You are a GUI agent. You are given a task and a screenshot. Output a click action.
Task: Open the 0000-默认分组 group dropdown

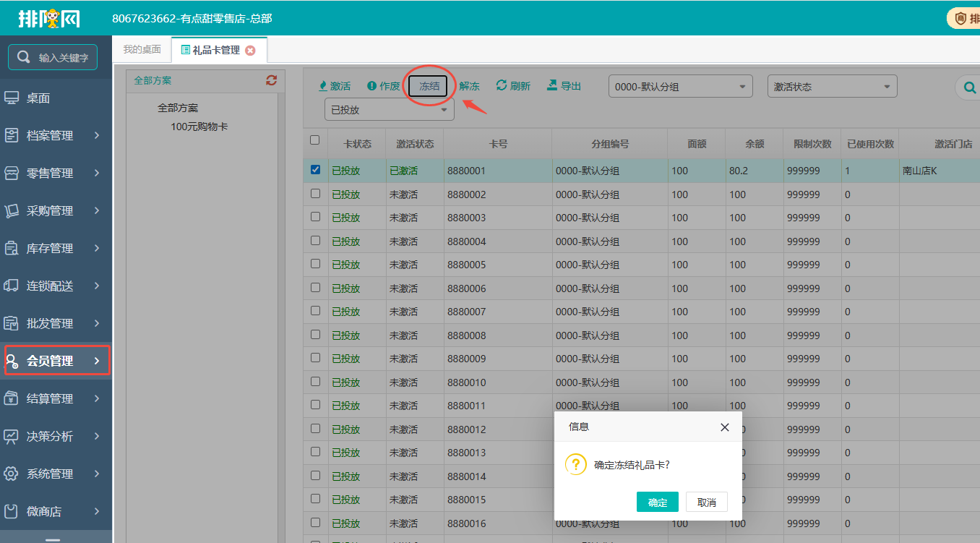(x=680, y=87)
